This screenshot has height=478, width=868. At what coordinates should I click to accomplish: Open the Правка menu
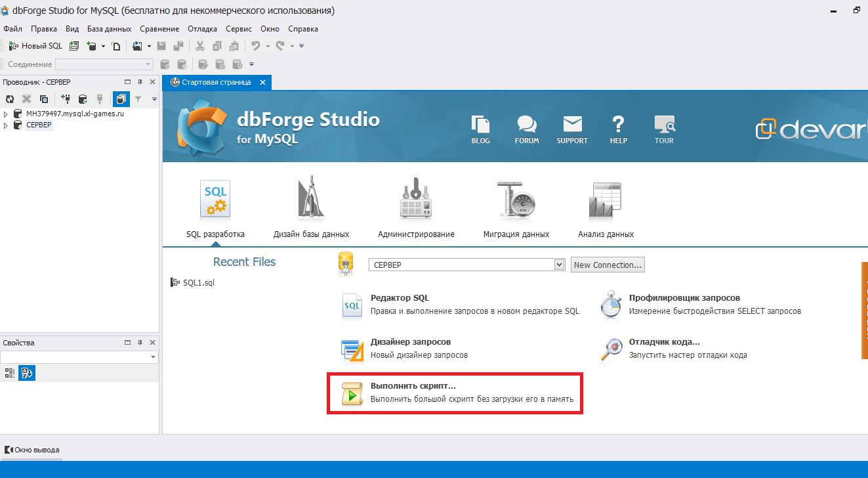pos(44,29)
